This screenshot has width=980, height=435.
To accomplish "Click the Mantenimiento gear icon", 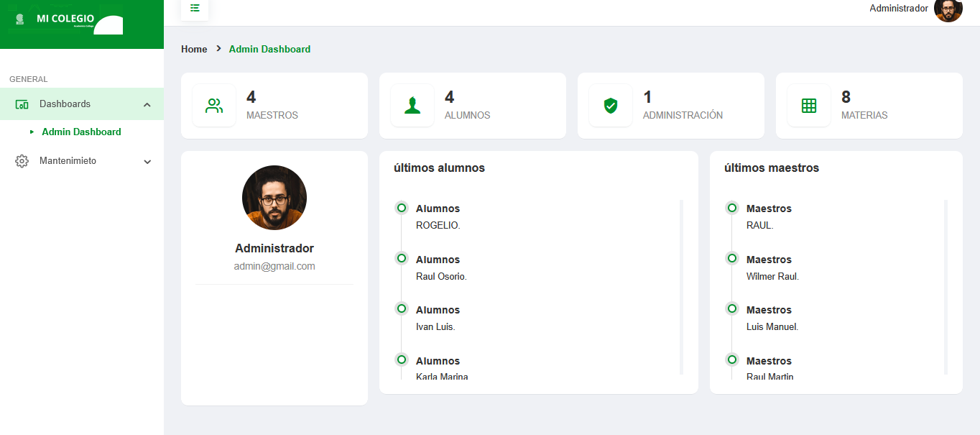I will 22,161.
